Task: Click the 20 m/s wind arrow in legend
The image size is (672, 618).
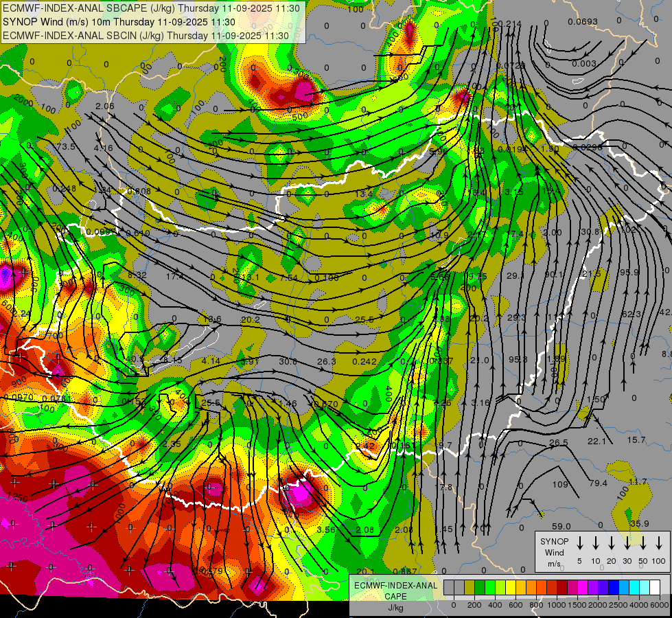Action: [x=612, y=542]
